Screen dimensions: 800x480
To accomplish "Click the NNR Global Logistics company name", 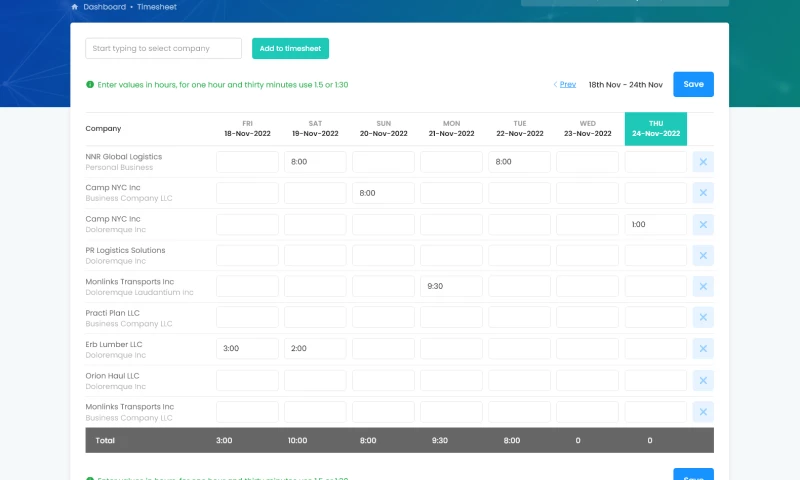I will tap(123, 157).
